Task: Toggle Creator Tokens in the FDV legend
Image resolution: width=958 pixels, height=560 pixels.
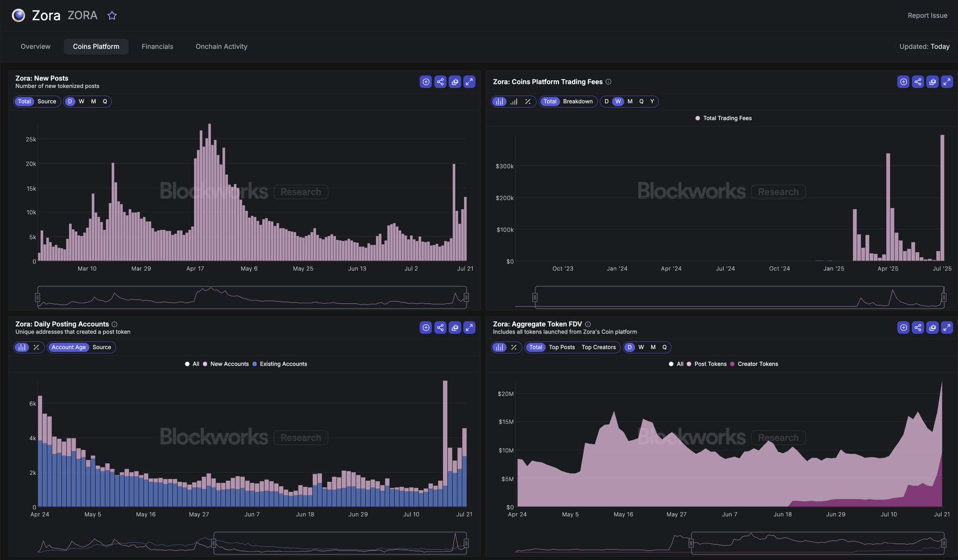Action: click(x=757, y=364)
